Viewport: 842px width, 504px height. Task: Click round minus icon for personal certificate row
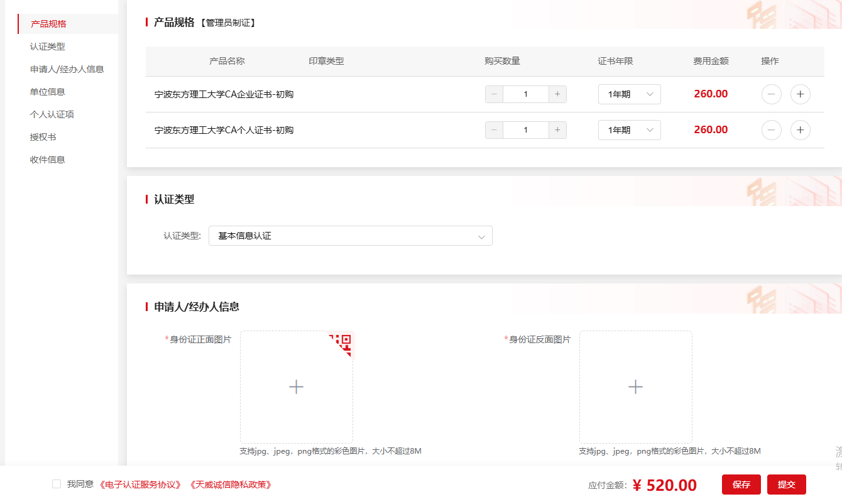(x=771, y=130)
